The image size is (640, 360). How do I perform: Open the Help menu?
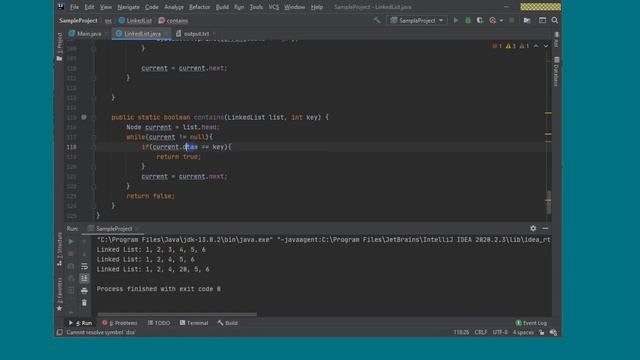(317, 7)
